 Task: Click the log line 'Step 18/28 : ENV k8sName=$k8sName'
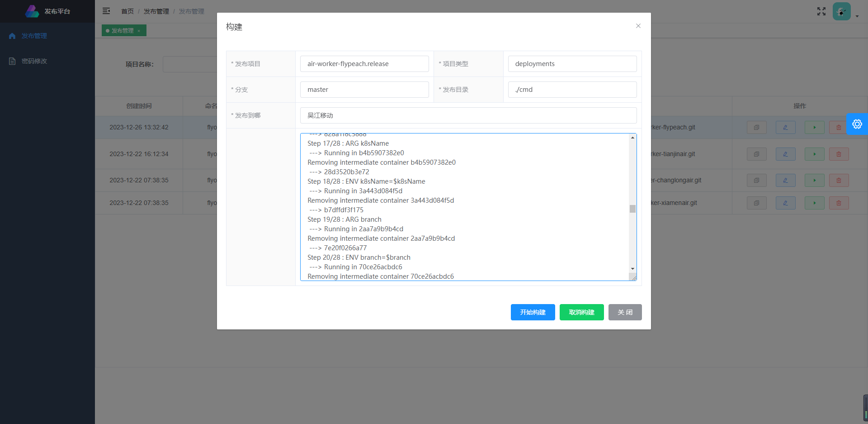[x=366, y=181]
